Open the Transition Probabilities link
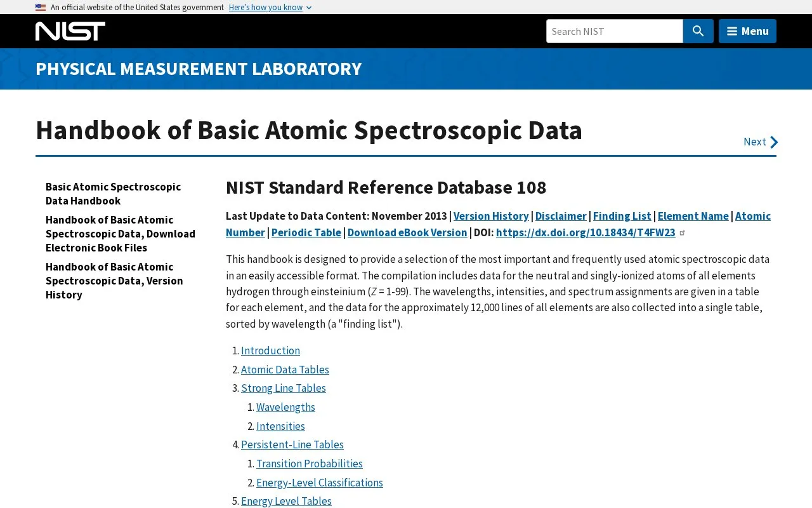Image resolution: width=812 pixels, height=508 pixels. pyautogui.click(x=310, y=464)
